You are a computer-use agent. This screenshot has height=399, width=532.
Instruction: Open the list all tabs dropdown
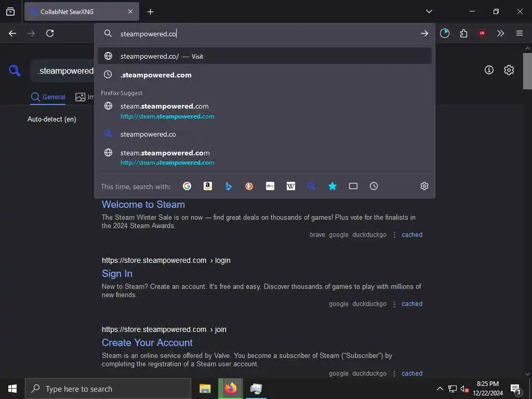coord(429,11)
